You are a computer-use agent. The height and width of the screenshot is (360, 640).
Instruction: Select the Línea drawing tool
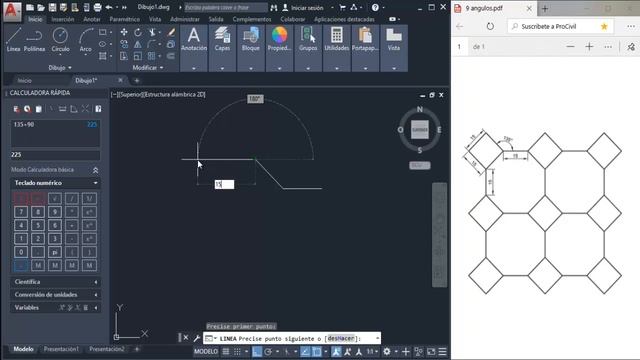(13, 40)
